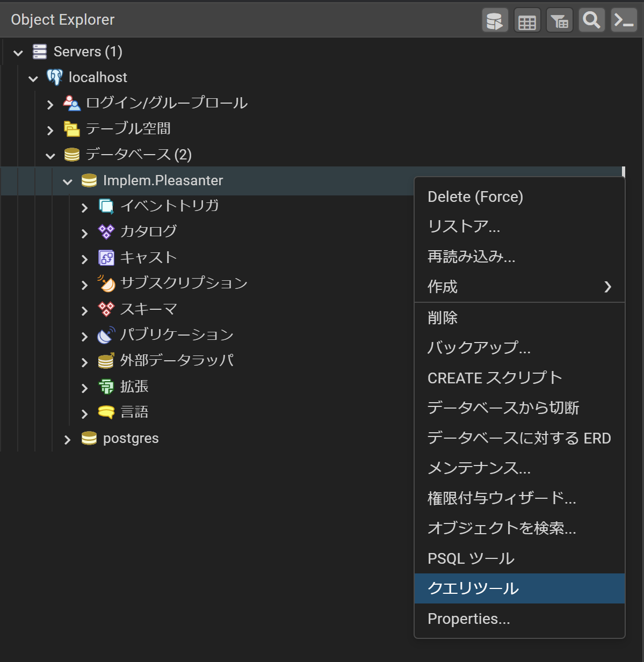Select the テーブル空間 label

(x=128, y=128)
